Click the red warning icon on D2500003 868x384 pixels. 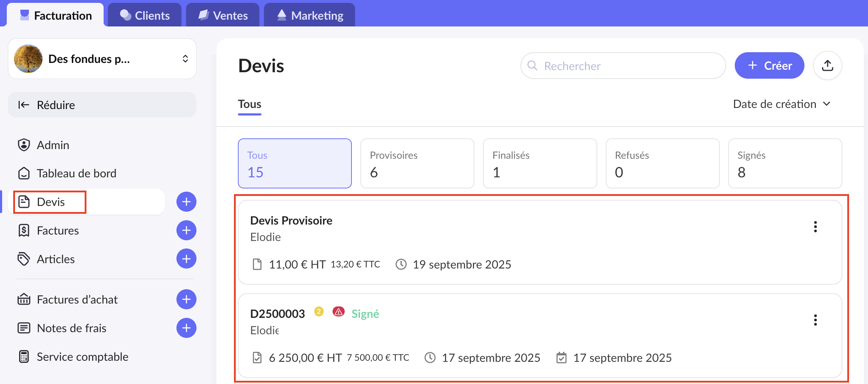click(x=338, y=312)
